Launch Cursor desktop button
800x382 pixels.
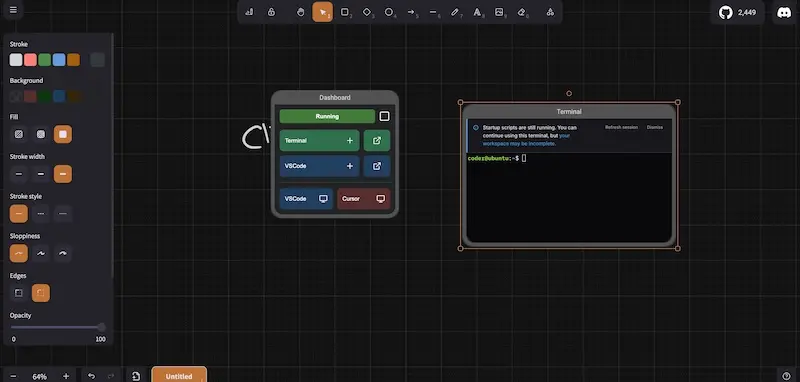[x=364, y=199]
